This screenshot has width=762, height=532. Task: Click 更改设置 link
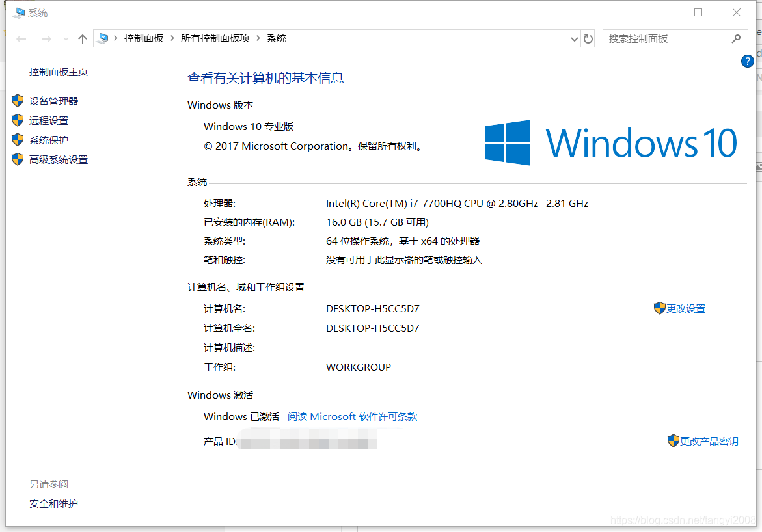[686, 308]
